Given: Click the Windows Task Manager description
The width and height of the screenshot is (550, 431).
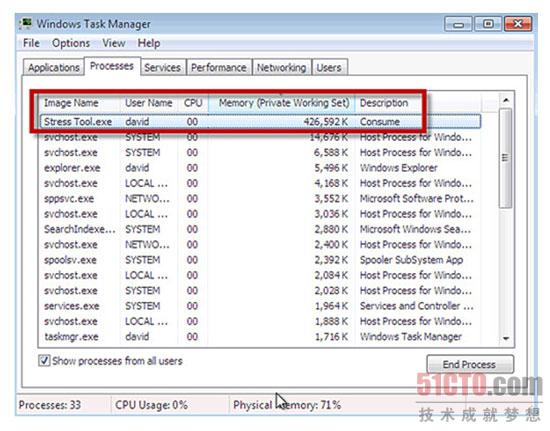Looking at the screenshot, I should [x=411, y=337].
